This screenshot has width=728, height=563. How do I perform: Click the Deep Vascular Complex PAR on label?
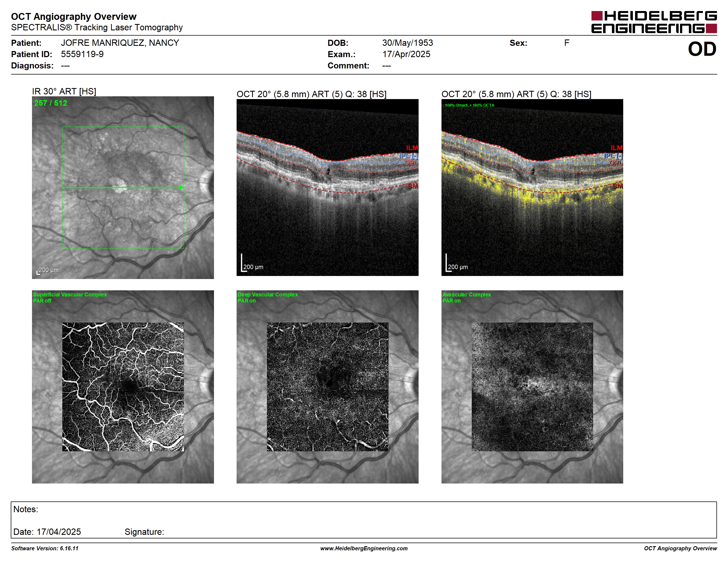click(x=268, y=298)
